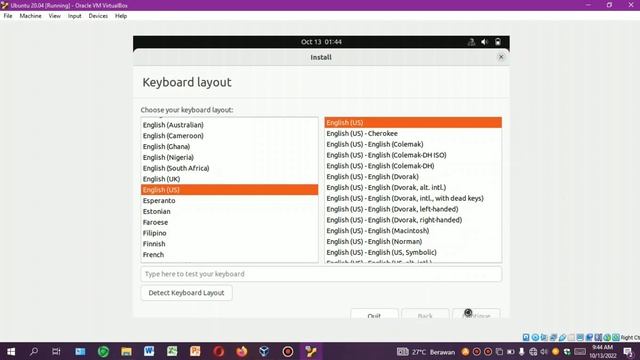The height and width of the screenshot is (360, 640).
Task: Select English (Ghana) layout
Action: [229, 147]
